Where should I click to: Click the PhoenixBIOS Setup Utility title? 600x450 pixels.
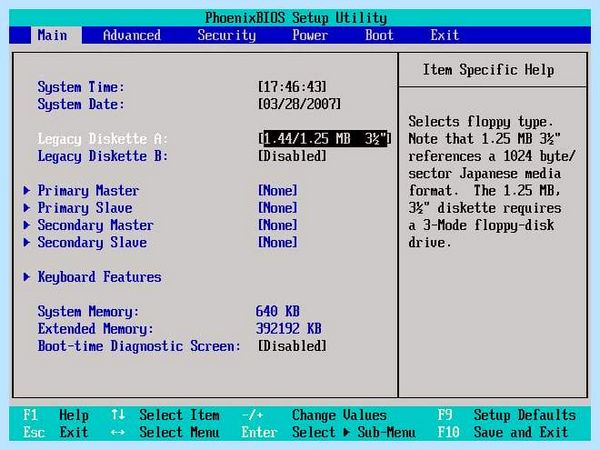(296, 18)
